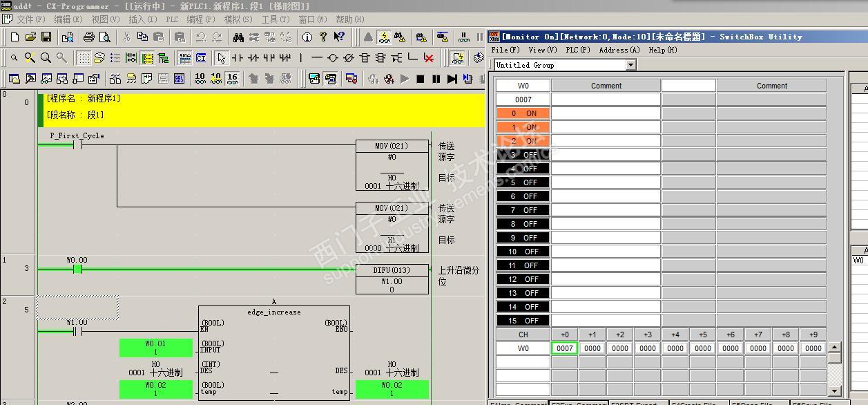This screenshot has height=405, width=868.
Task: Insert horizontal line tool
Action: click(x=317, y=58)
